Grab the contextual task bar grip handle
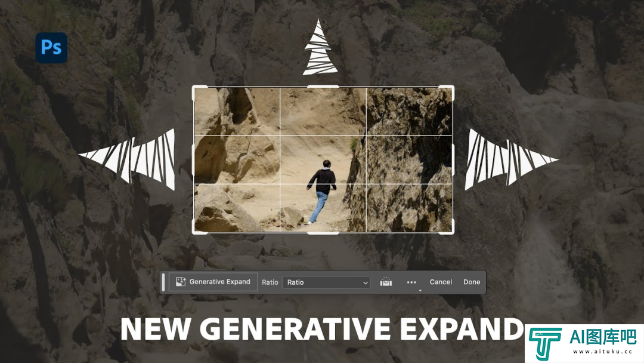This screenshot has height=363, width=644. (x=163, y=282)
